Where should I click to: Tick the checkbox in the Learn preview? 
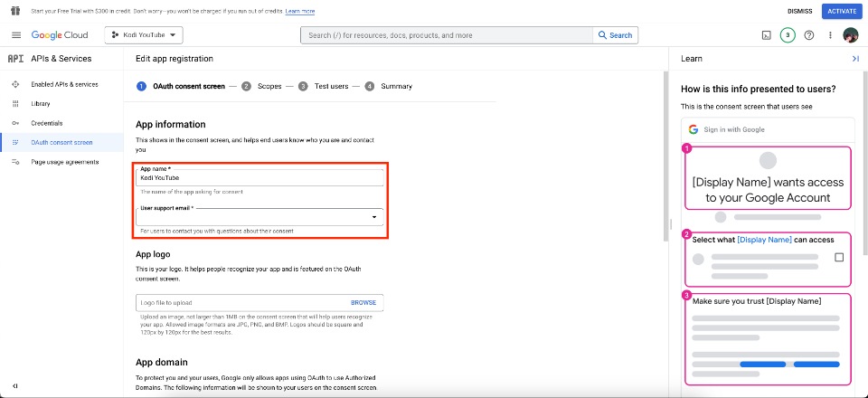[839, 258]
